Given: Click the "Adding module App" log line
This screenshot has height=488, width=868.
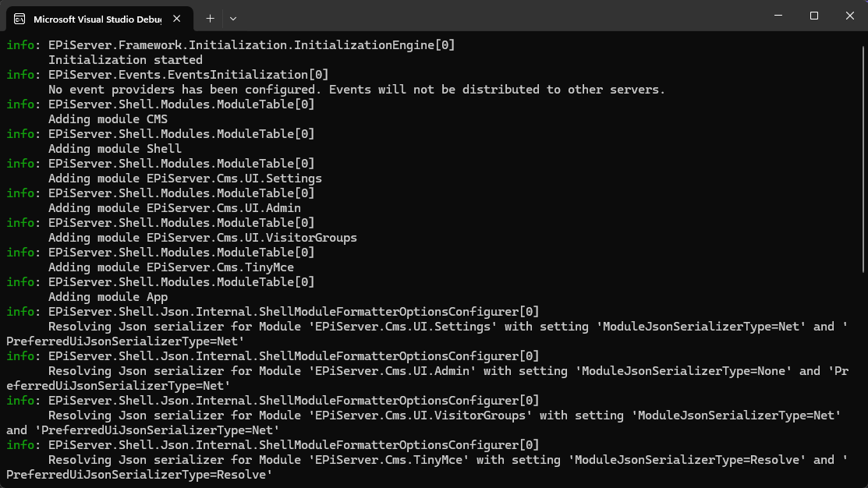Looking at the screenshot, I should pos(108,297).
